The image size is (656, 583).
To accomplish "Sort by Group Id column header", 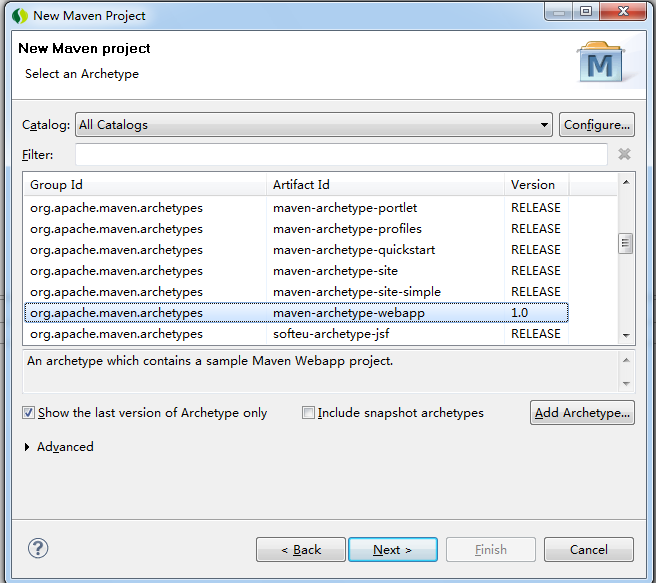I will 145,184.
